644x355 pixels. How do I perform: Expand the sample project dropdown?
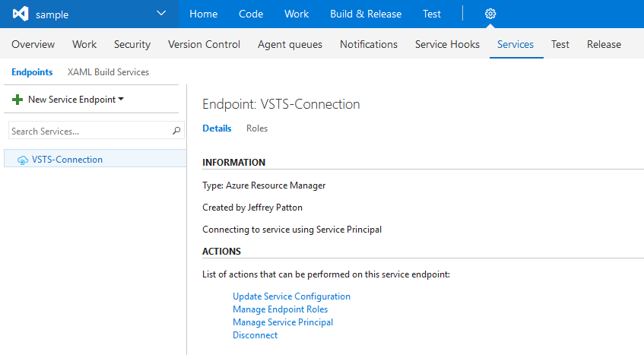tap(160, 14)
